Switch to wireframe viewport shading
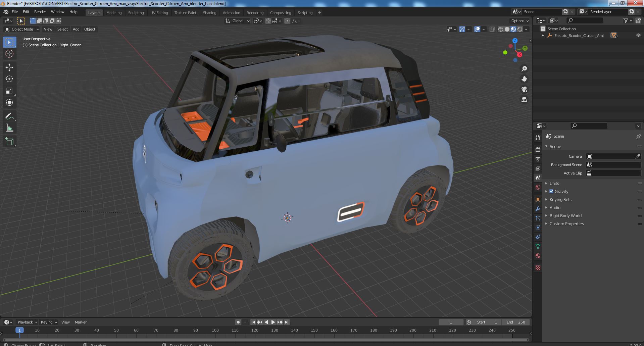644x346 pixels. tap(501, 29)
